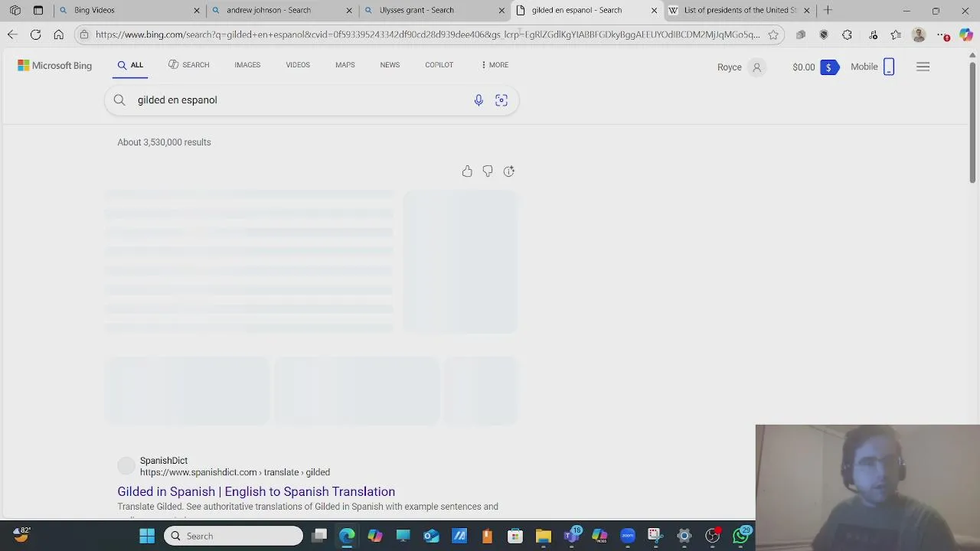980x551 pixels.
Task: Click the magnifier icon in Bing search box
Action: (119, 100)
